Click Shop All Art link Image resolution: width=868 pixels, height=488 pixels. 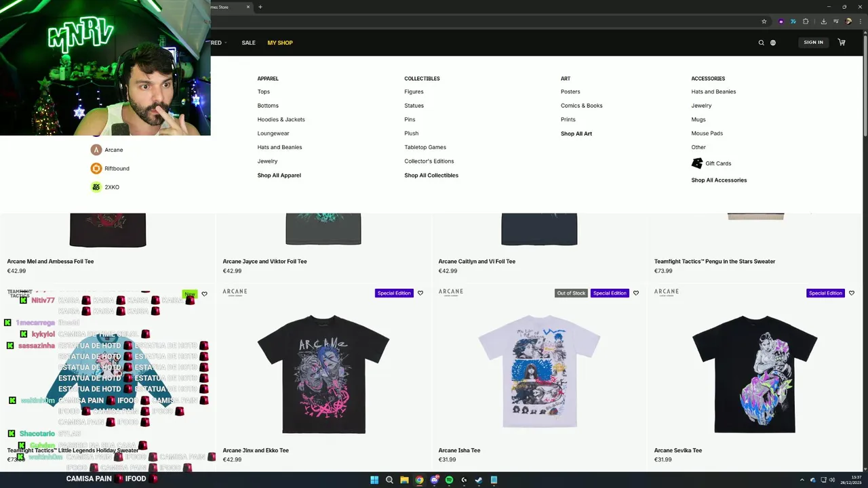[576, 134]
